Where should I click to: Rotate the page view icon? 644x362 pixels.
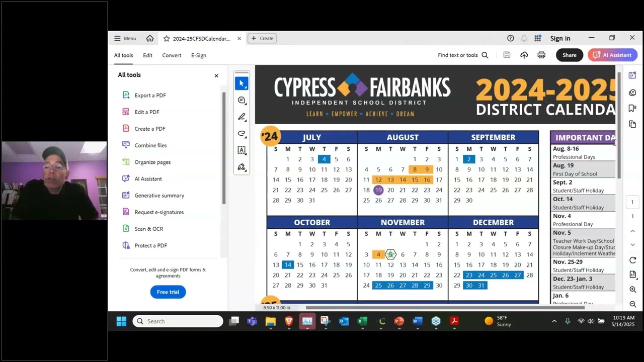632,260
